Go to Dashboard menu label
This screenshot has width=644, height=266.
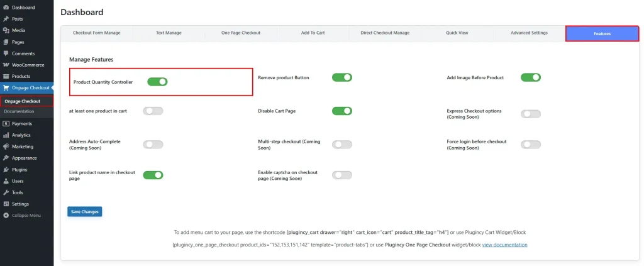coord(23,8)
